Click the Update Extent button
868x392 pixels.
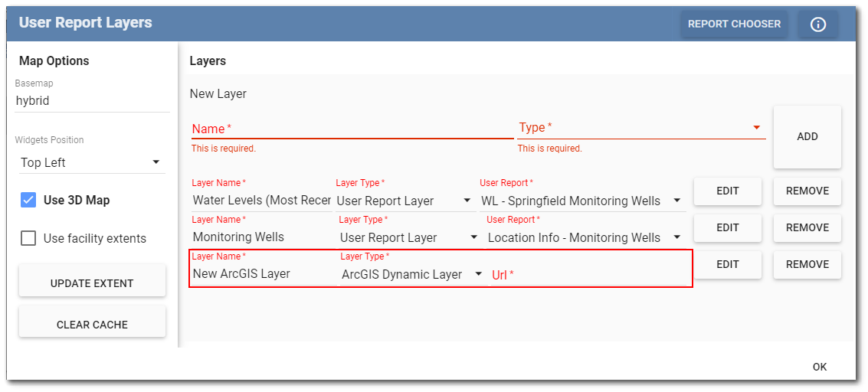point(92,283)
